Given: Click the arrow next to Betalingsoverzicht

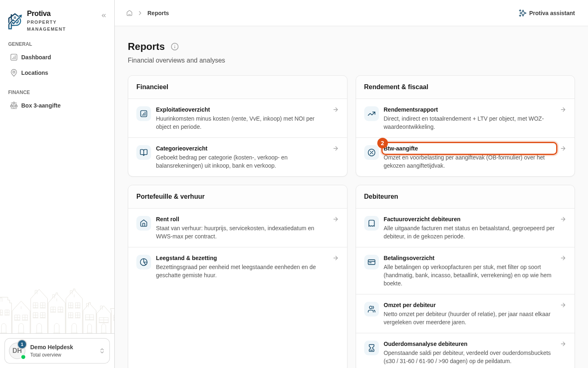Looking at the screenshot, I should point(563,258).
